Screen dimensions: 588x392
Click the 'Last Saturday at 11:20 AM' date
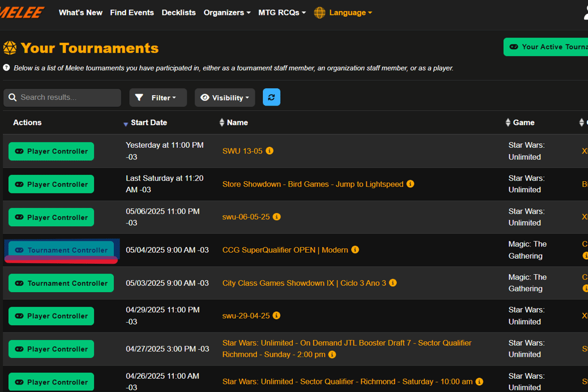[165, 184]
